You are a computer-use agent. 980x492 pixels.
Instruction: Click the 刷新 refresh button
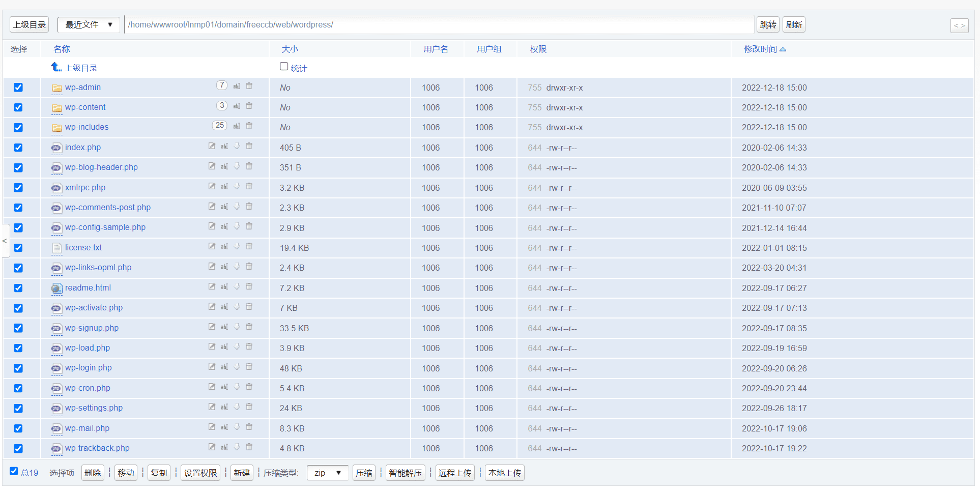point(794,24)
